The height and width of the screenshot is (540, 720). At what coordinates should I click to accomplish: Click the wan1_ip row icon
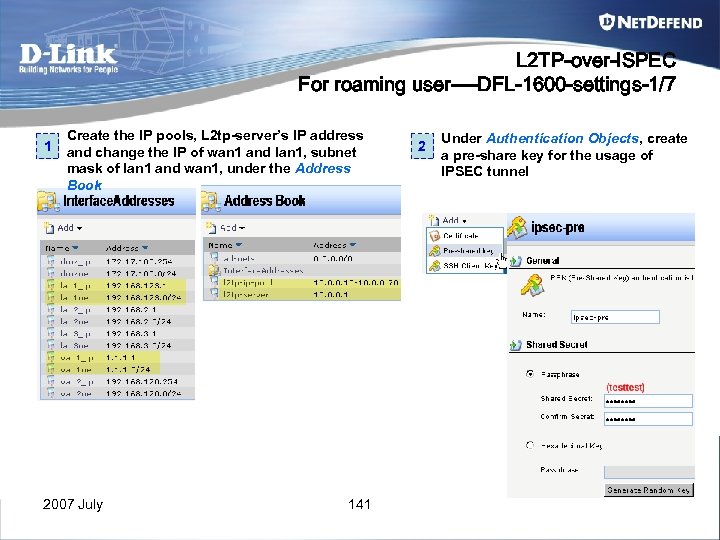51,357
